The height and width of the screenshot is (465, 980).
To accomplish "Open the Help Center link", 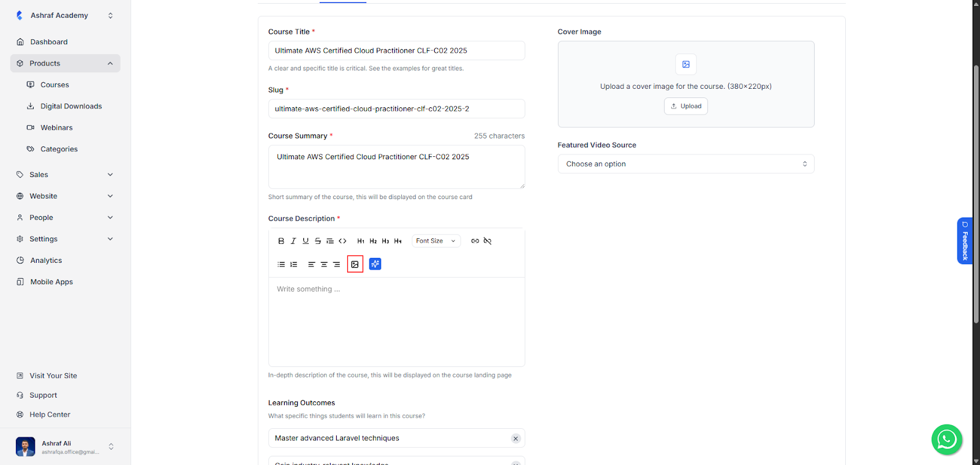I will pyautogui.click(x=50, y=415).
